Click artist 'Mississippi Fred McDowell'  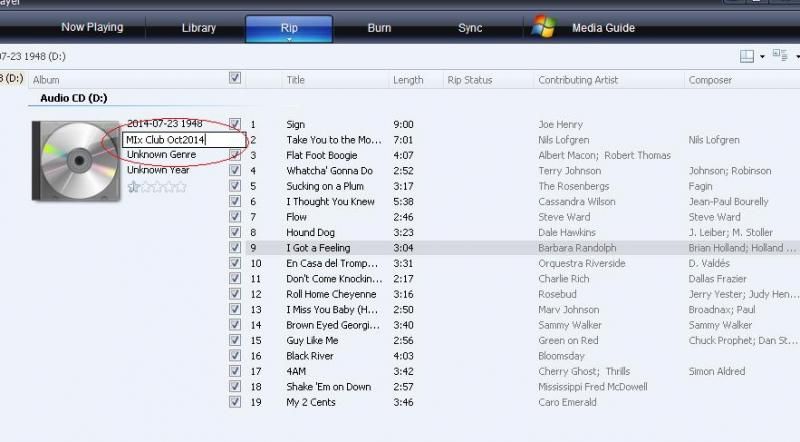click(x=592, y=387)
